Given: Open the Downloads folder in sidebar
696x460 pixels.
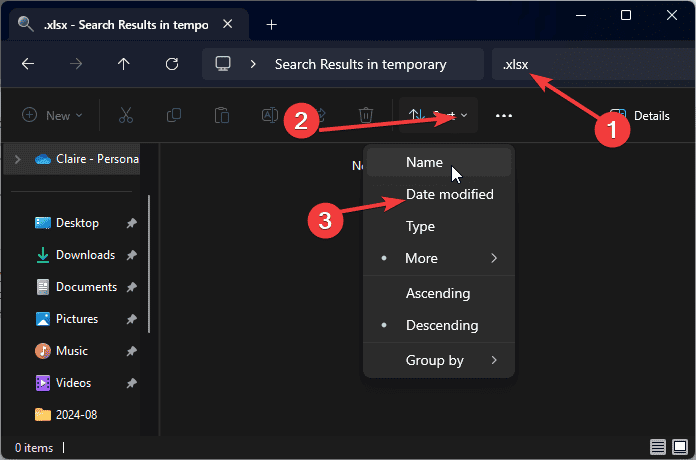Looking at the screenshot, I should [x=84, y=255].
